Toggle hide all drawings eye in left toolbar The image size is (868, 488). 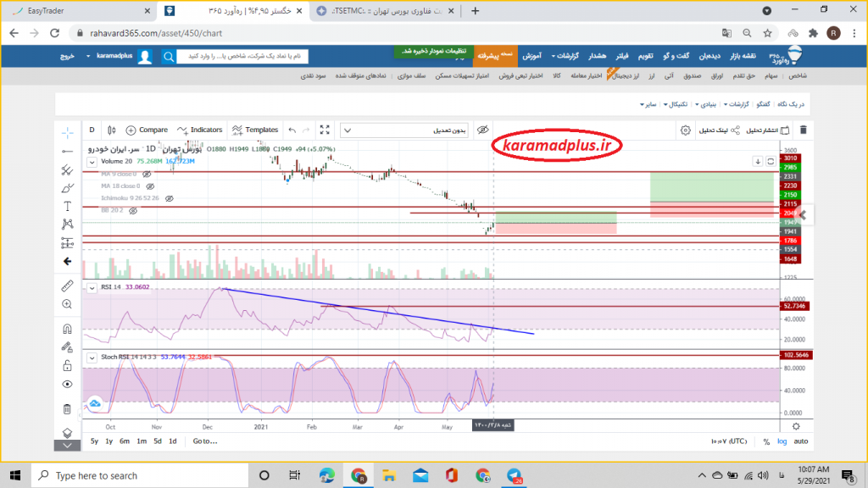point(67,385)
